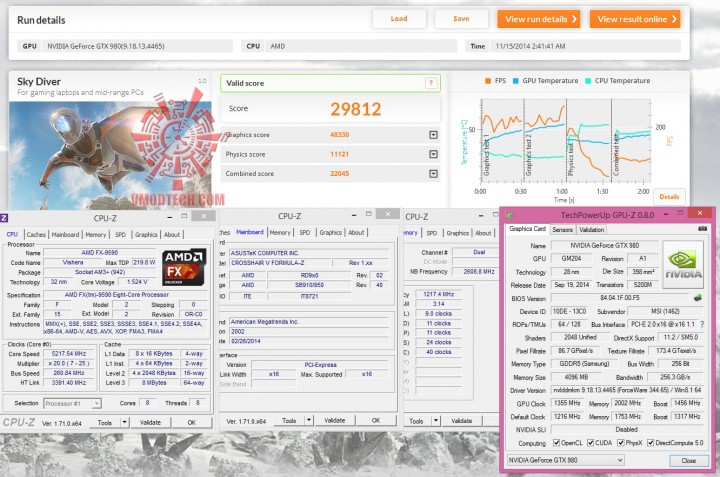720x477 pixels.
Task: Click the 29812 overall score value
Action: tap(355, 109)
